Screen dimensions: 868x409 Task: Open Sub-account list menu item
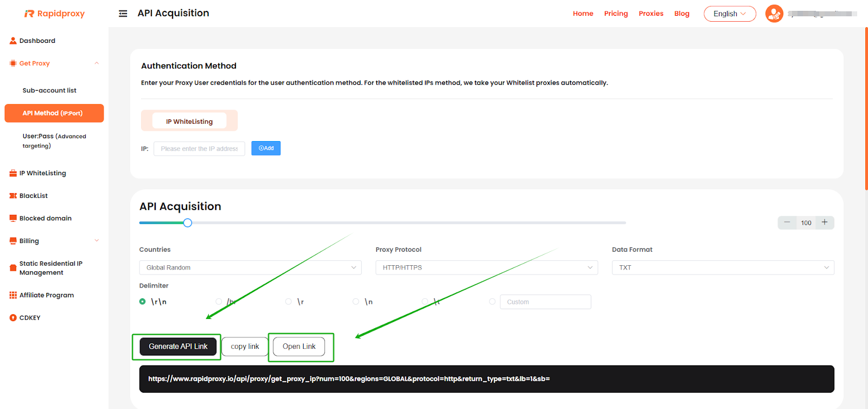49,91
